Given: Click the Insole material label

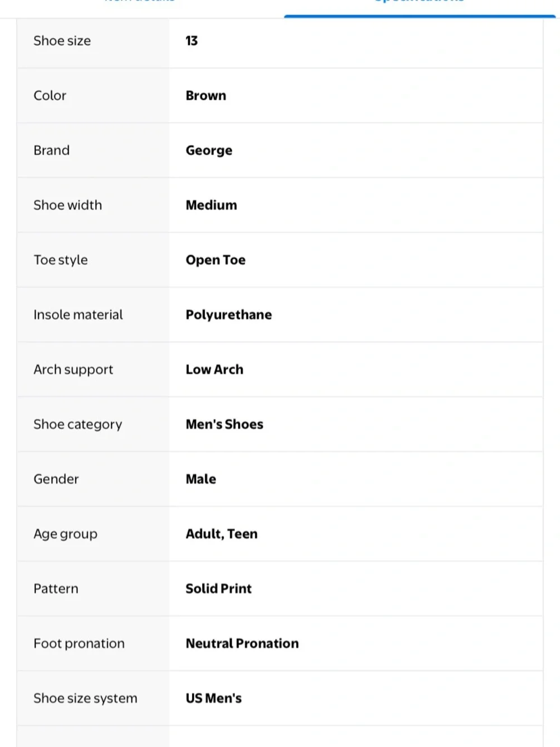Looking at the screenshot, I should point(78,315).
